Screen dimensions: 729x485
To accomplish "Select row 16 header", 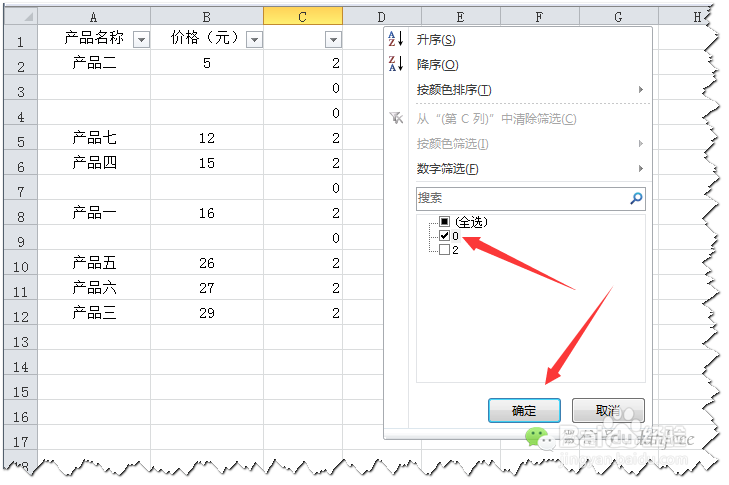I will coord(21,412).
